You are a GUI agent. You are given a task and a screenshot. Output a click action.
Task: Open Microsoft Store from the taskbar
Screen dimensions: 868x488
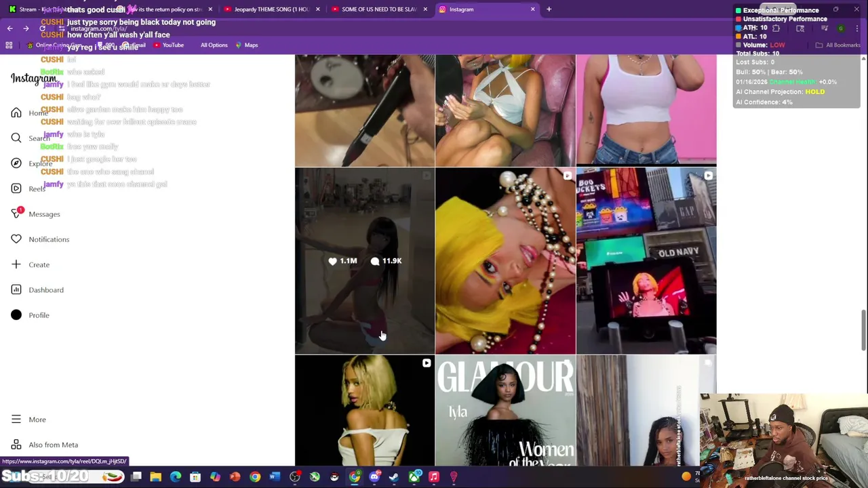click(x=195, y=477)
